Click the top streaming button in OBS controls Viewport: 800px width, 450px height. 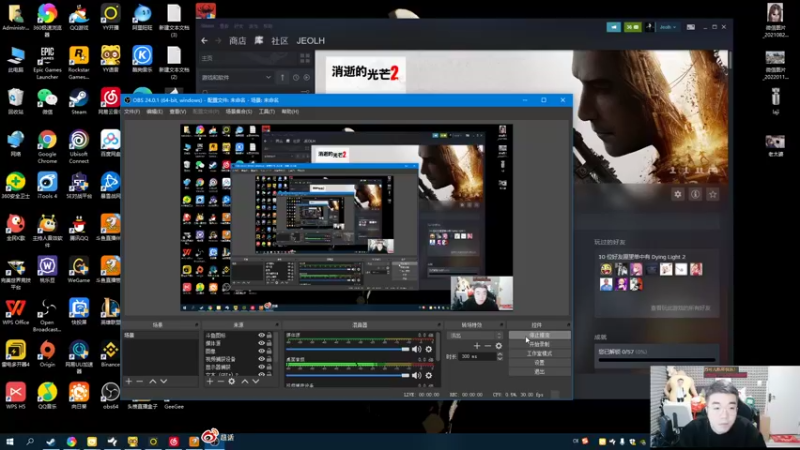(x=539, y=335)
